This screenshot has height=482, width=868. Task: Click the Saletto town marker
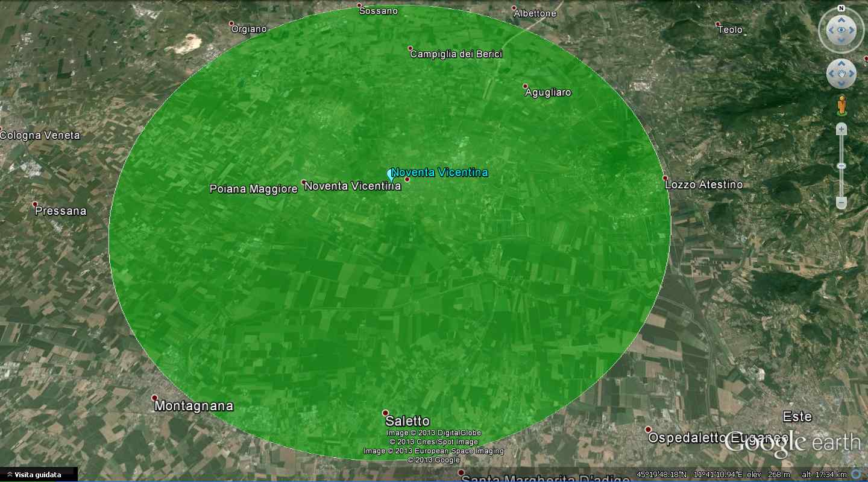386,413
